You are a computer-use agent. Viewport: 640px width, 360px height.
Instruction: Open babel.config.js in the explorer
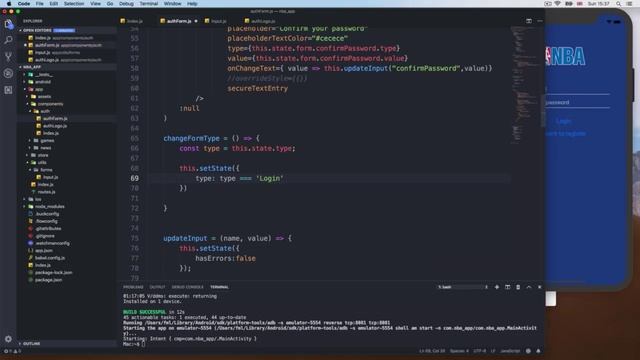pyautogui.click(x=50, y=258)
